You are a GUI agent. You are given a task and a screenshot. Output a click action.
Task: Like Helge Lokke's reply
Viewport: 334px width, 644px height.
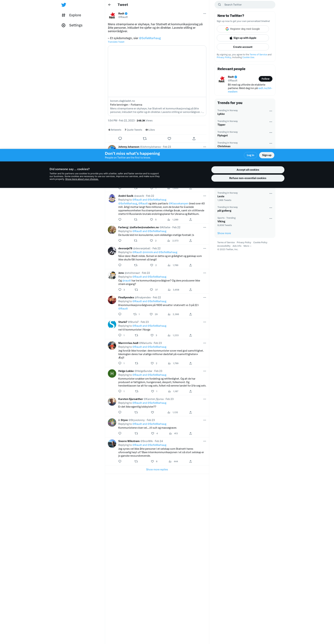(153, 391)
